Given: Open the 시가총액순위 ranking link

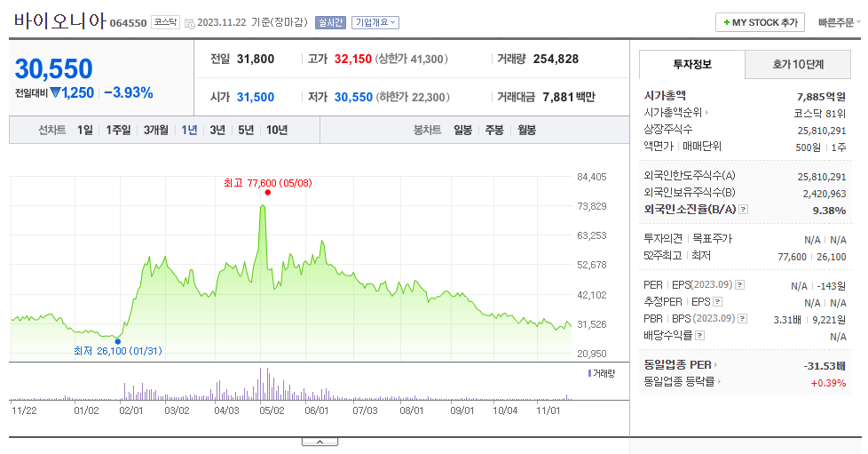Looking at the screenshot, I should 675,113.
